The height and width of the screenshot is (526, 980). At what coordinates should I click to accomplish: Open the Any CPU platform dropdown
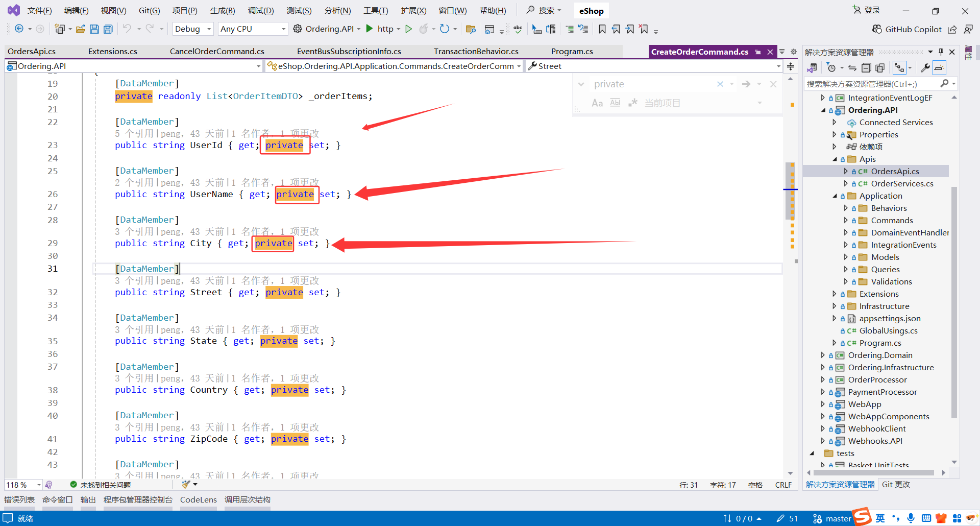[x=253, y=29]
